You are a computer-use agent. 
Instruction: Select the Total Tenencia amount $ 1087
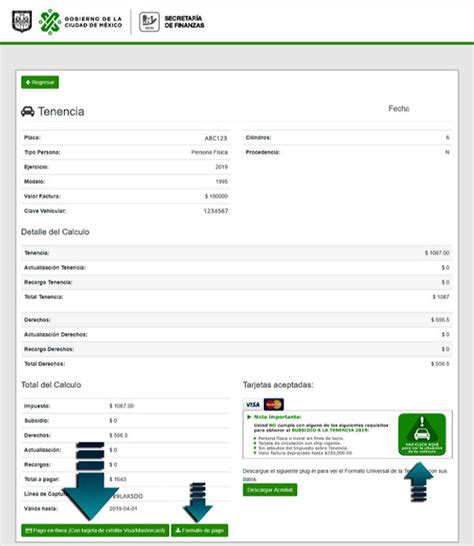(x=441, y=297)
